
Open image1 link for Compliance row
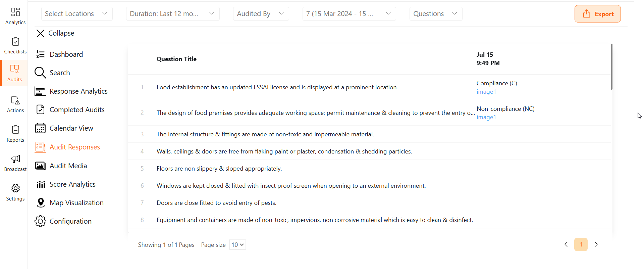[x=486, y=92]
